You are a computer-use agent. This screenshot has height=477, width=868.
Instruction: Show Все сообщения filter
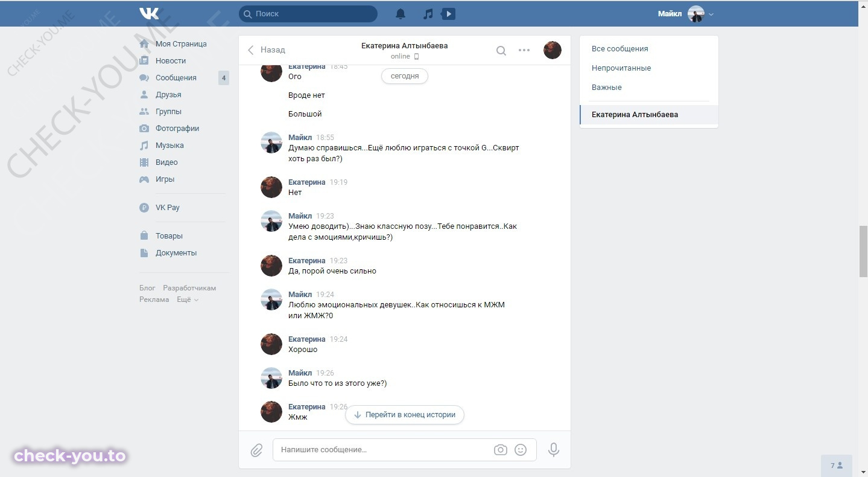coord(620,49)
